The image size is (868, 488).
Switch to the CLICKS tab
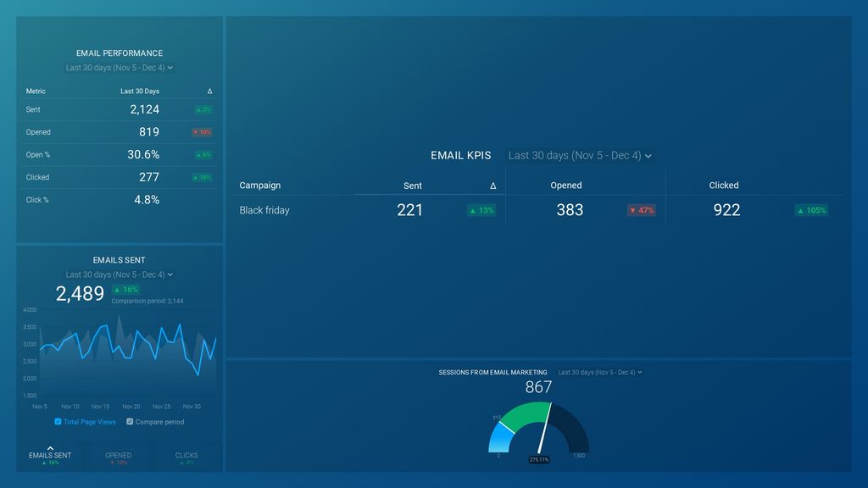click(x=186, y=457)
